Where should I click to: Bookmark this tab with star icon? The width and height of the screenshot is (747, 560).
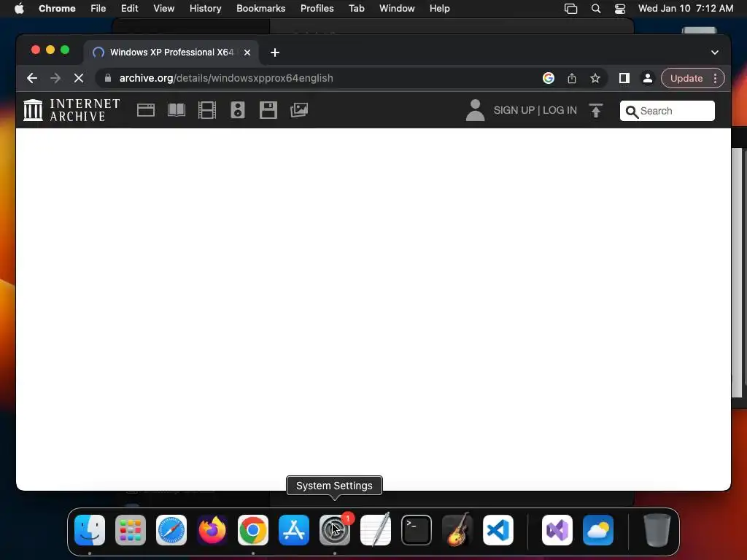pyautogui.click(x=595, y=78)
